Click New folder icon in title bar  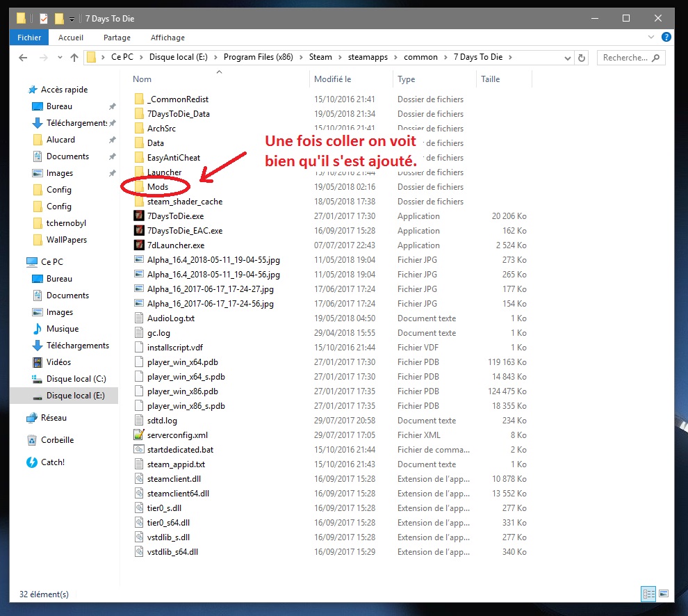pos(59,19)
